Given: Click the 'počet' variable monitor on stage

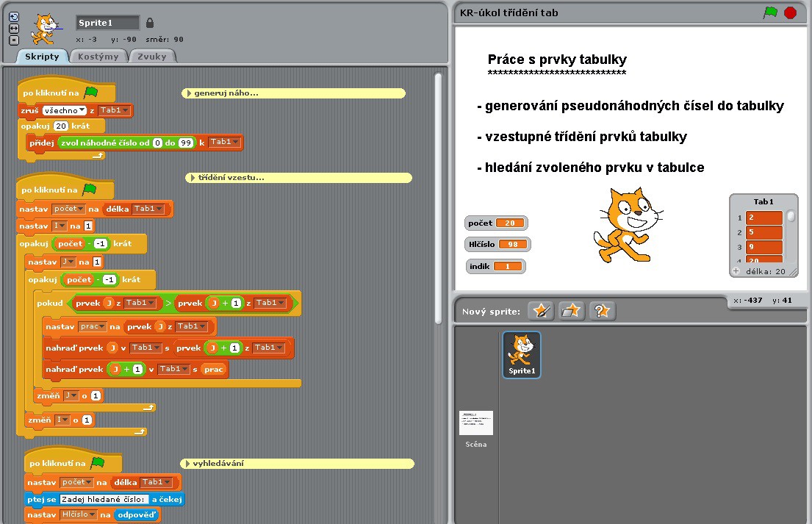Looking at the screenshot, I should click(x=496, y=223).
